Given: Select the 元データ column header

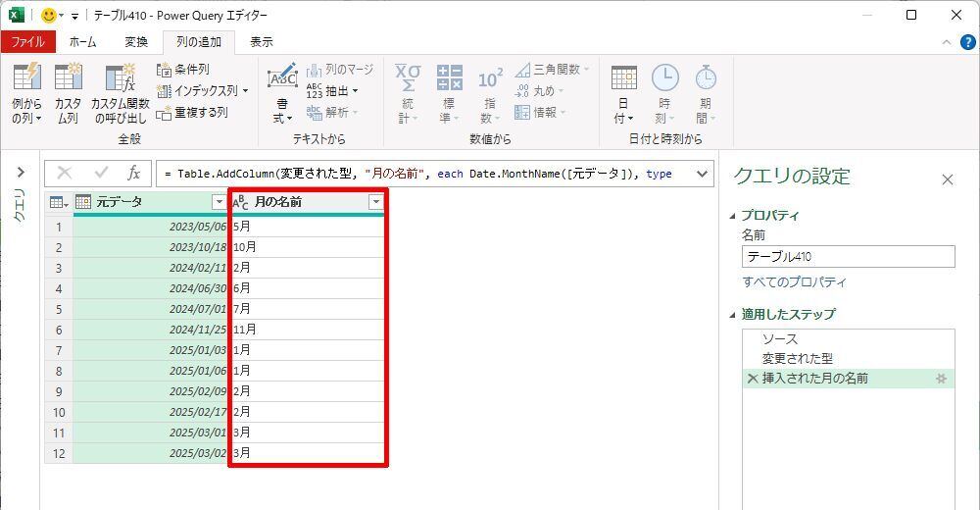Looking at the screenshot, I should [x=151, y=201].
